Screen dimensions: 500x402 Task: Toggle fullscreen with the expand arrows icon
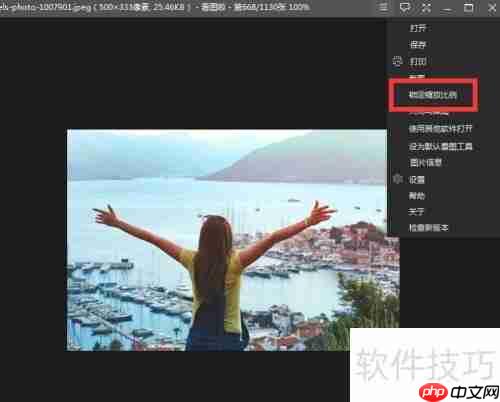pos(426,7)
